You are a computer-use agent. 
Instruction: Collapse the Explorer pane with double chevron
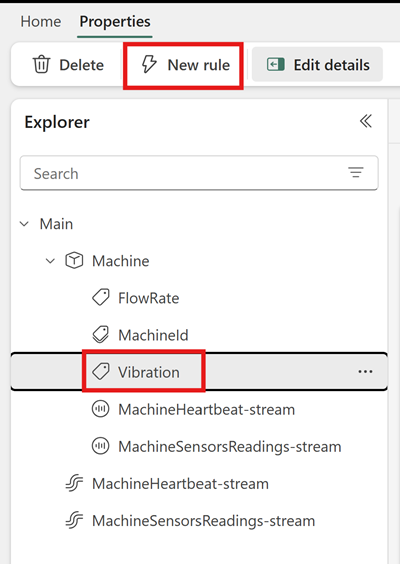point(366,121)
